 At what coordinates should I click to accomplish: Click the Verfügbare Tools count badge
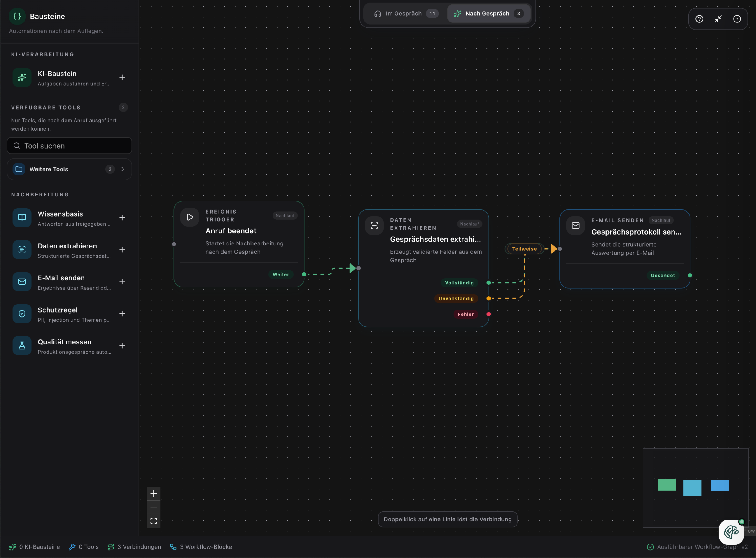123,108
